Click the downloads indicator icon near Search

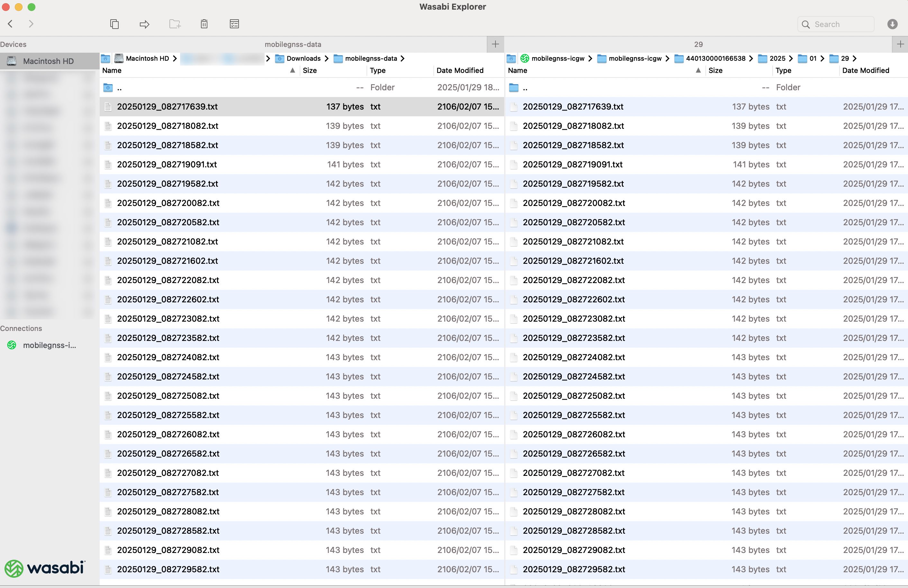tap(892, 24)
